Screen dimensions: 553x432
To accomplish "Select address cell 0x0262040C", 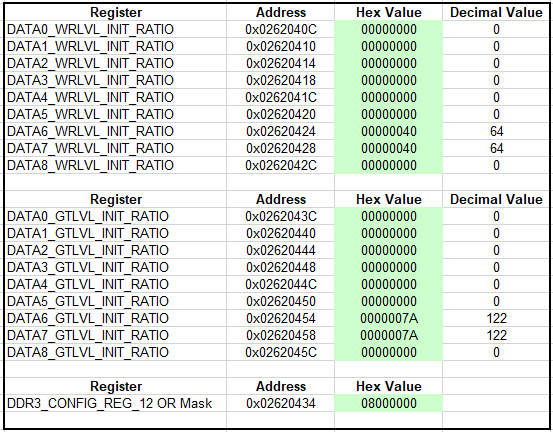I will pos(281,29).
